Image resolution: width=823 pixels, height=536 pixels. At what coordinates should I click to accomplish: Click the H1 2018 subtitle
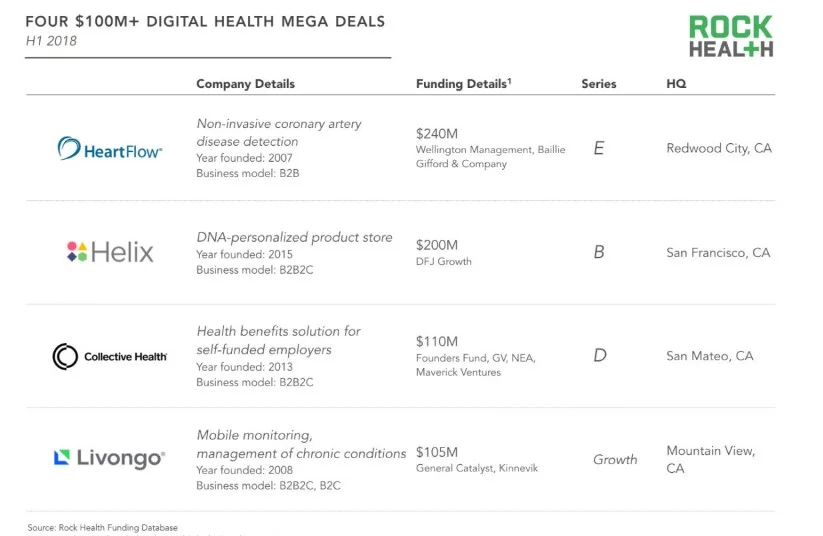pyautogui.click(x=51, y=41)
